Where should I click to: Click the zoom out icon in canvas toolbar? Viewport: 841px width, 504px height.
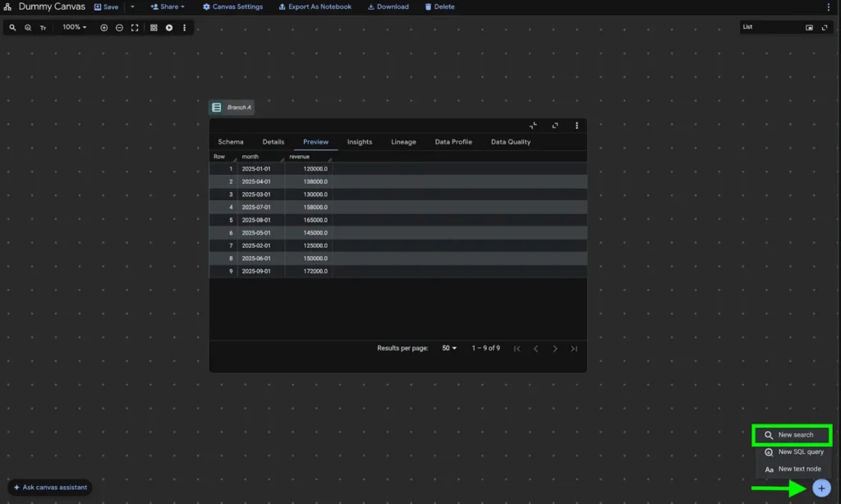click(x=120, y=28)
